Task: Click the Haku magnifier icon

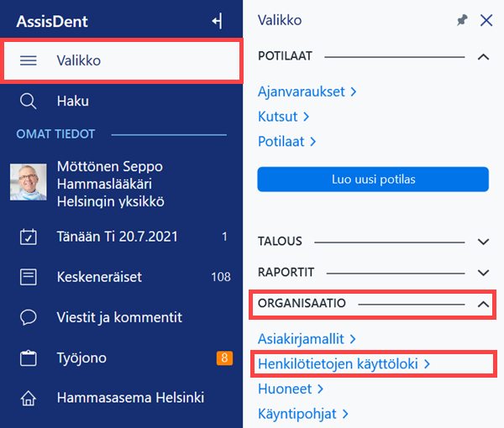Action: pos(29,102)
